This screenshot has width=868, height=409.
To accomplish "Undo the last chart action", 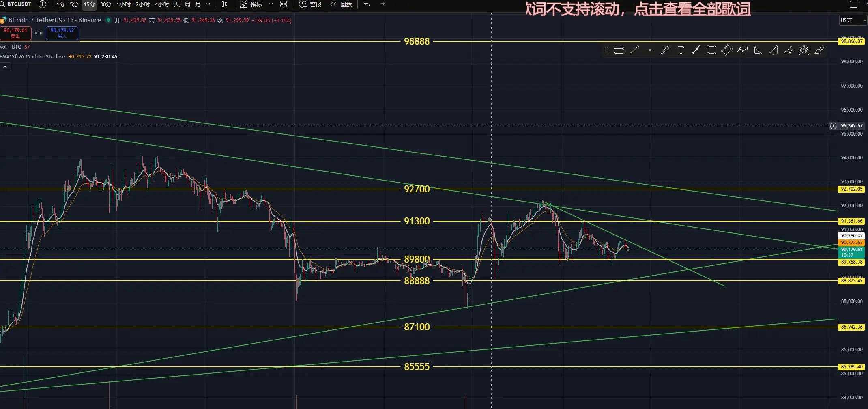I will point(367,4).
